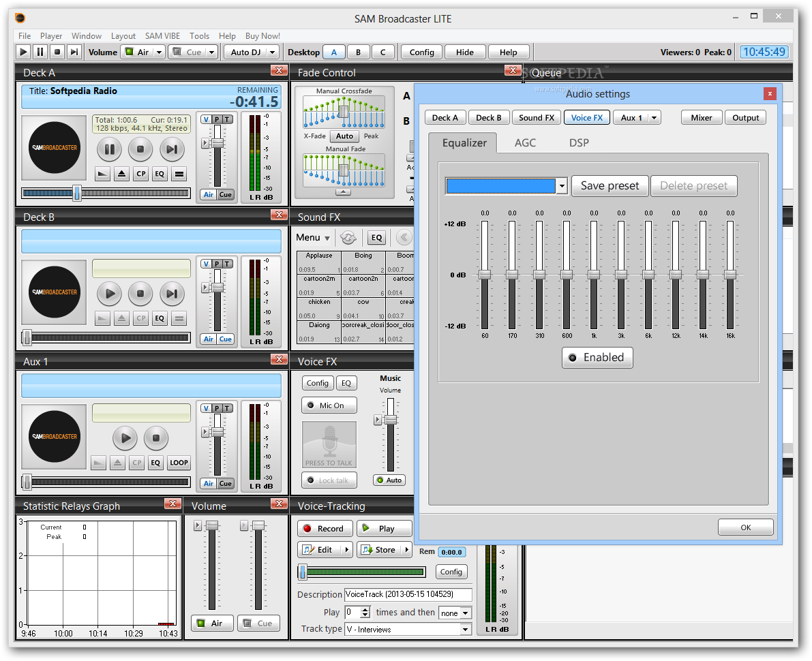Open the Tools menu
Viewport: 812px width, 661px height.
(199, 35)
